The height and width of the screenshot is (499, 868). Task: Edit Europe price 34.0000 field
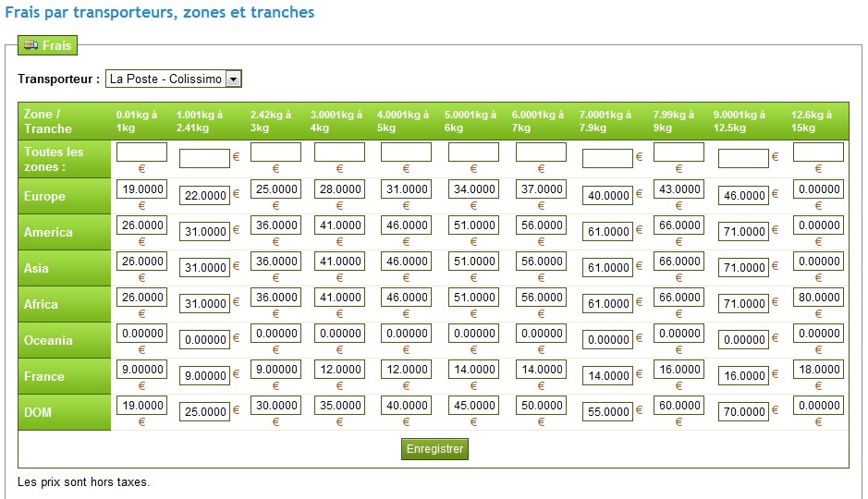473,189
